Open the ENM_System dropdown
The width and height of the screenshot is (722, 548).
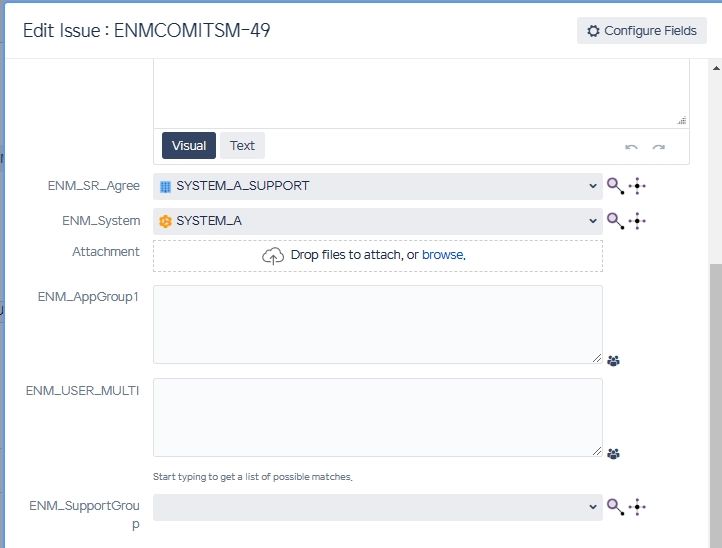click(378, 221)
